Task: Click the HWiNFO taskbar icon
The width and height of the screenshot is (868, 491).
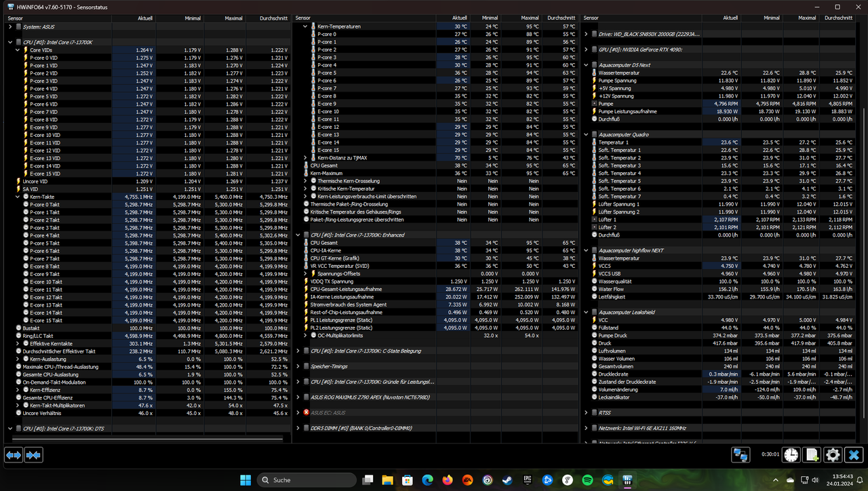Action: pyautogui.click(x=627, y=479)
